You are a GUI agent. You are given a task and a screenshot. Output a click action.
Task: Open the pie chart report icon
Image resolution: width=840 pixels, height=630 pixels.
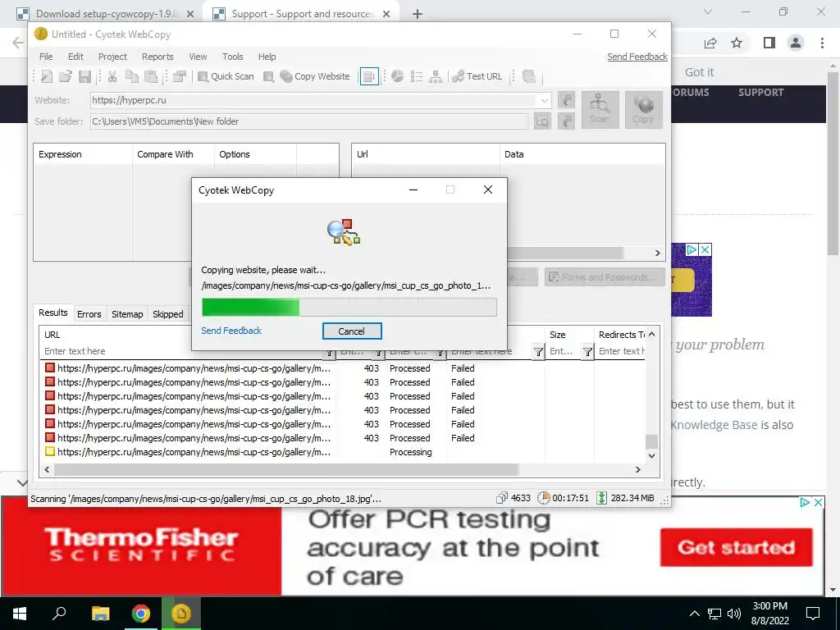pyautogui.click(x=398, y=76)
